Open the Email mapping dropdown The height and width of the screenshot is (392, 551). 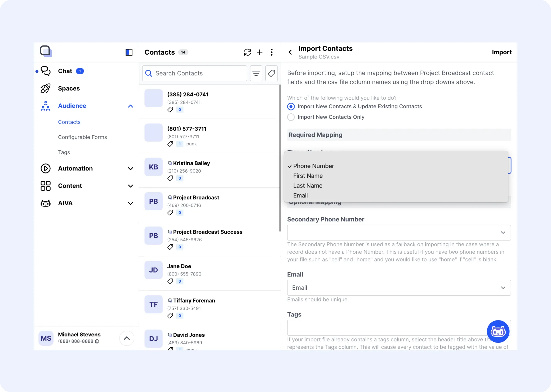point(399,288)
